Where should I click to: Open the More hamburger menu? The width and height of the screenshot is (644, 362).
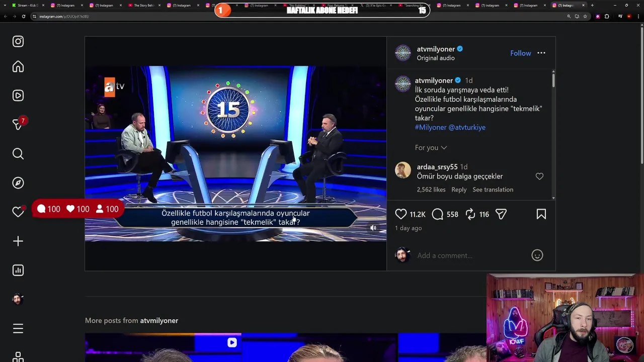(18, 329)
